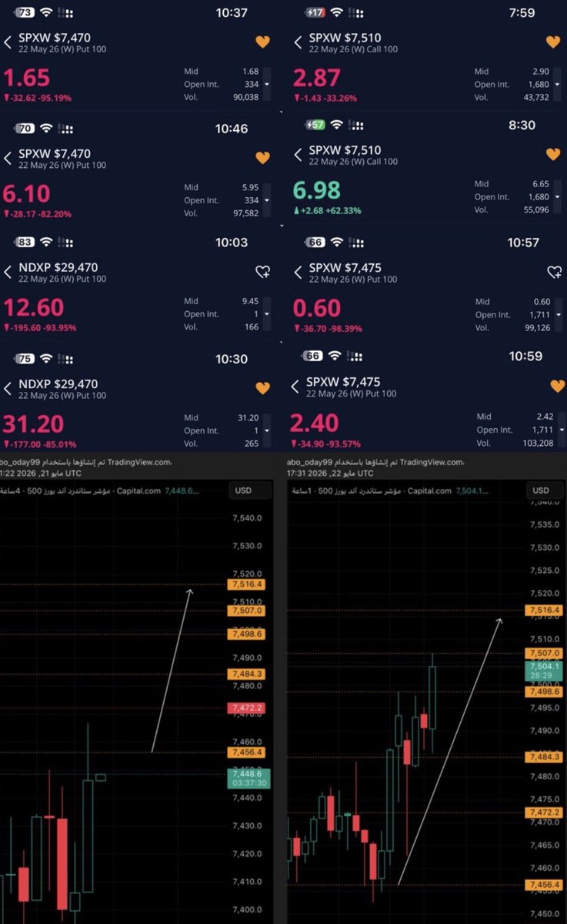Image resolution: width=567 pixels, height=924 pixels.
Task: Select 7,456.4 price label on left chart
Action: pyautogui.click(x=246, y=752)
